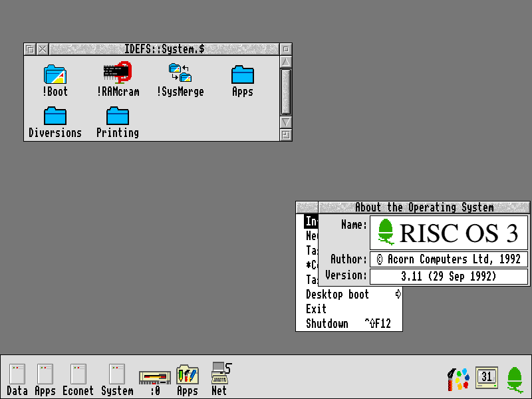Open the System drive icon on icon bar

tap(117, 379)
